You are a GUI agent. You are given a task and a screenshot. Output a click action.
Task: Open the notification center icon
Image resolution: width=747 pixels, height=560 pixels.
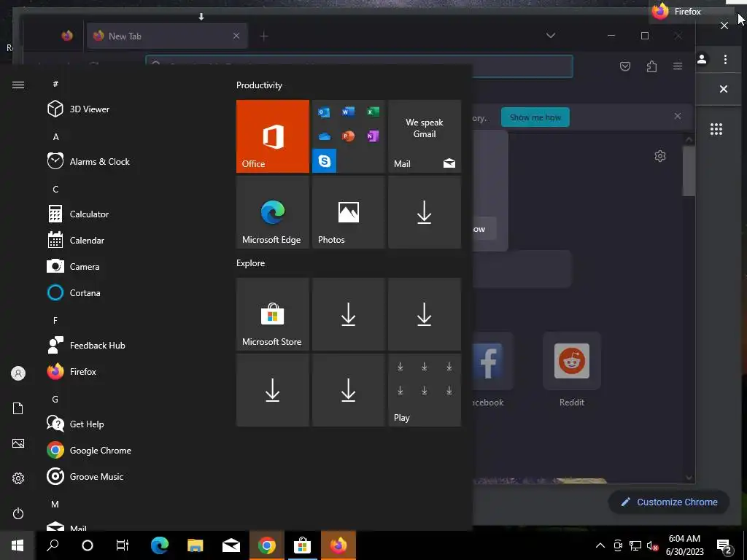(724, 546)
